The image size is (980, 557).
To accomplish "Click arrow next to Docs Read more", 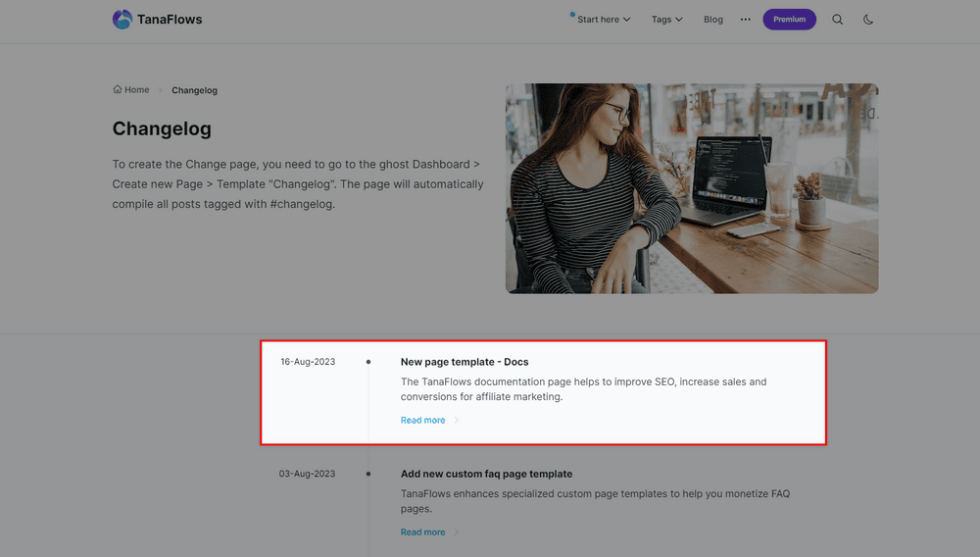I will [x=457, y=420].
